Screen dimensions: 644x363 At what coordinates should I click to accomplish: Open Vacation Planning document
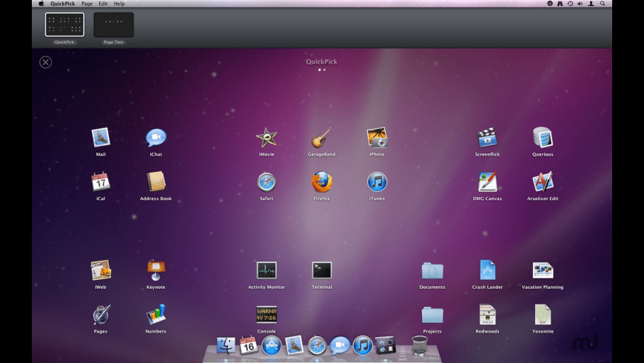(x=543, y=270)
